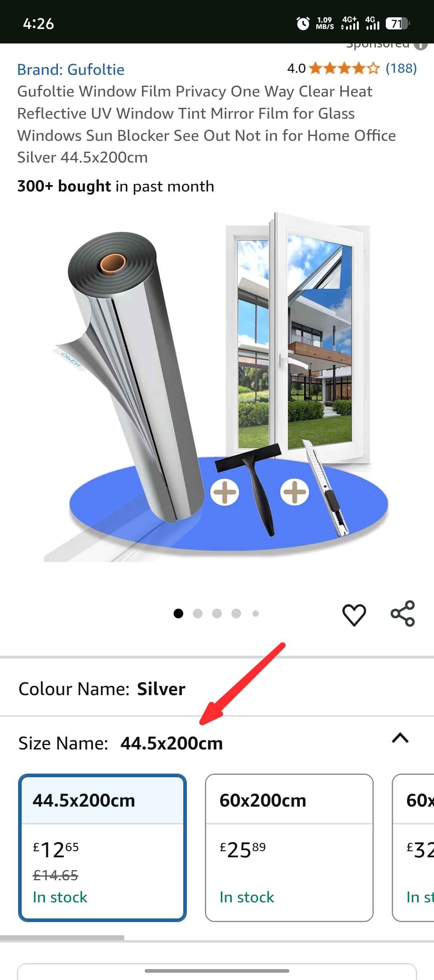
Task: Tap the heart wishlist icon
Action: (x=354, y=614)
